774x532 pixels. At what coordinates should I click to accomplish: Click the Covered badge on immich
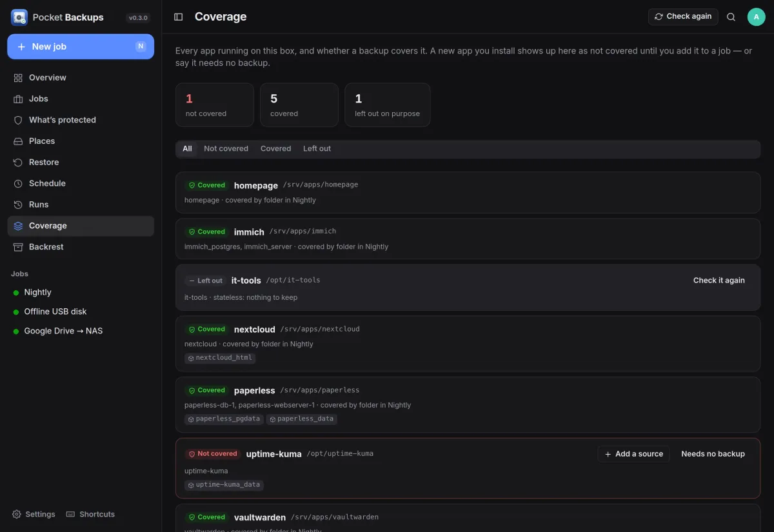tap(206, 232)
